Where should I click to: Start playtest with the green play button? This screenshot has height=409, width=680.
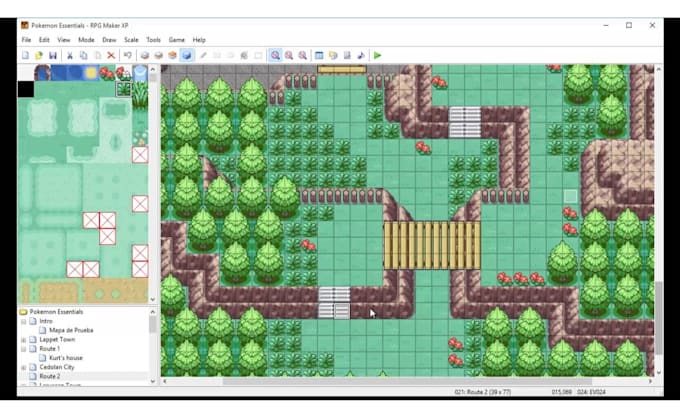[377, 55]
